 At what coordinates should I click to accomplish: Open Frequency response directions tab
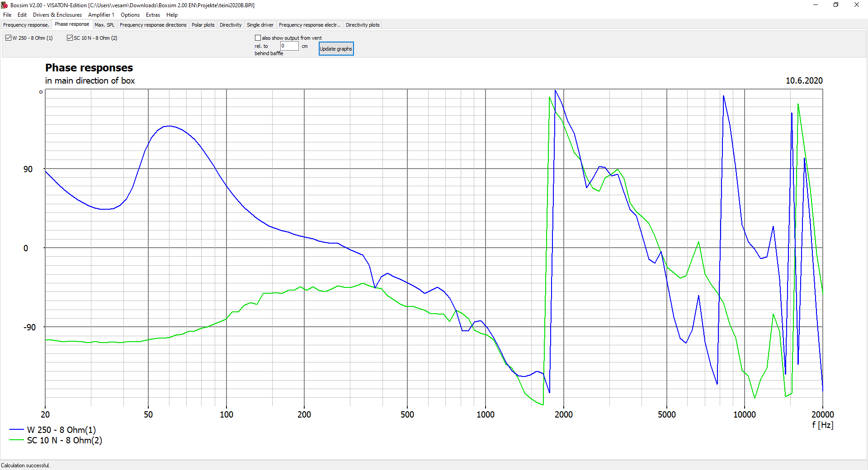[153, 25]
